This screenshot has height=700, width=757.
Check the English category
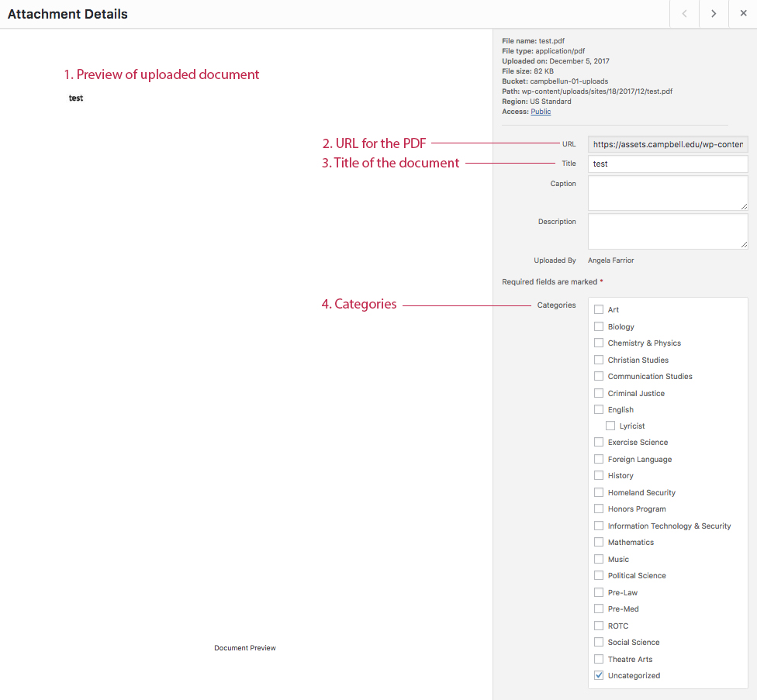point(599,409)
